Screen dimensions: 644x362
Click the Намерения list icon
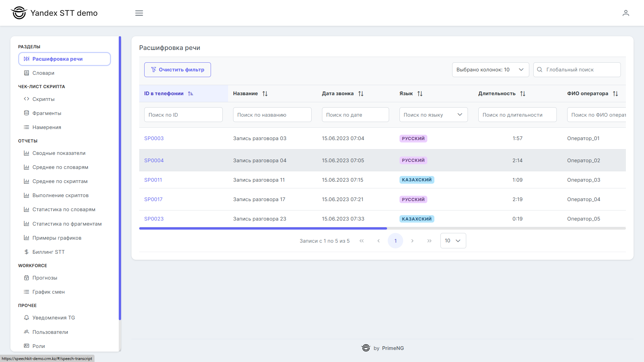coord(26,127)
